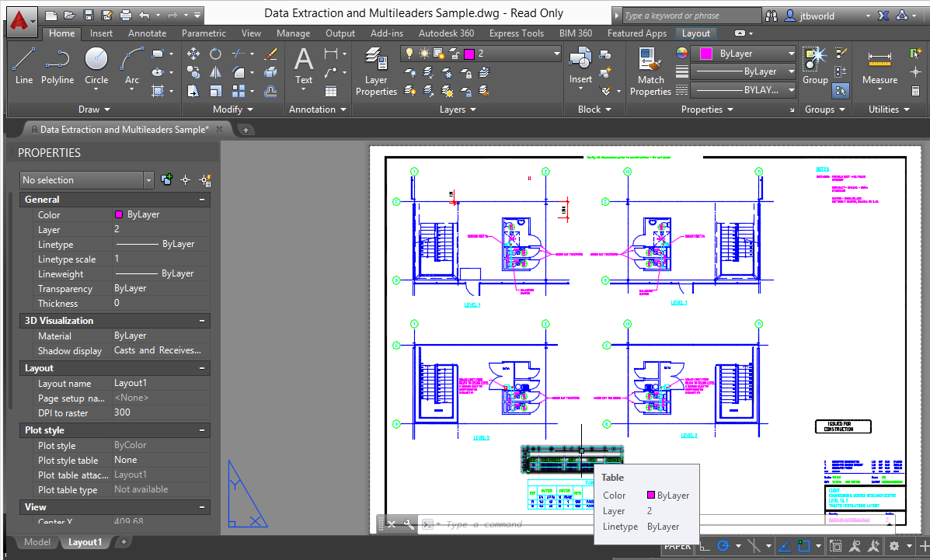930x560 pixels.
Task: Toggle Polar Tracking in status bar
Action: pyautogui.click(x=723, y=546)
